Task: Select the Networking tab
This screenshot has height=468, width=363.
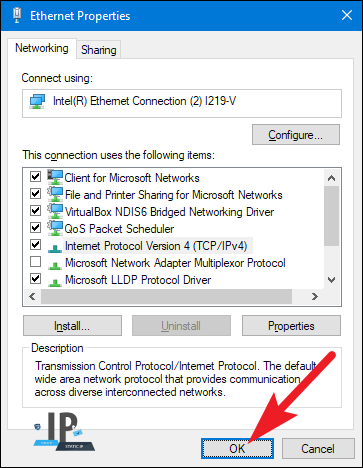Action: 42,48
